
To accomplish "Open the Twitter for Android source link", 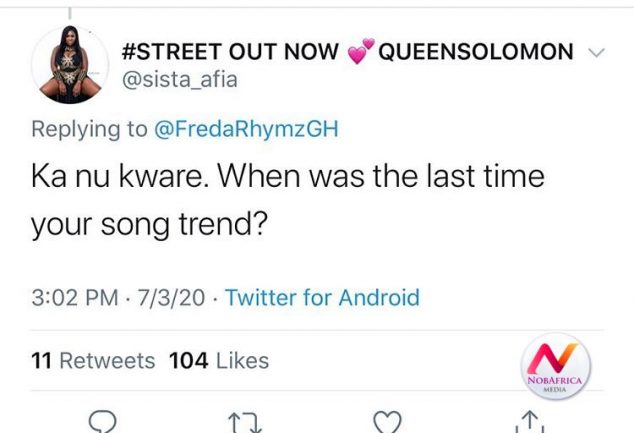I will 322,297.
